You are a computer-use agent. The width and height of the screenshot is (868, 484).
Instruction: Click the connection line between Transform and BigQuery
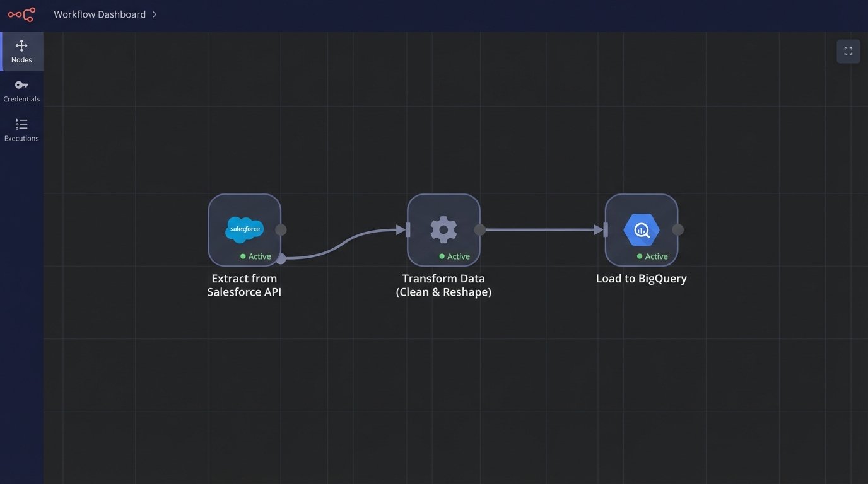pos(542,229)
